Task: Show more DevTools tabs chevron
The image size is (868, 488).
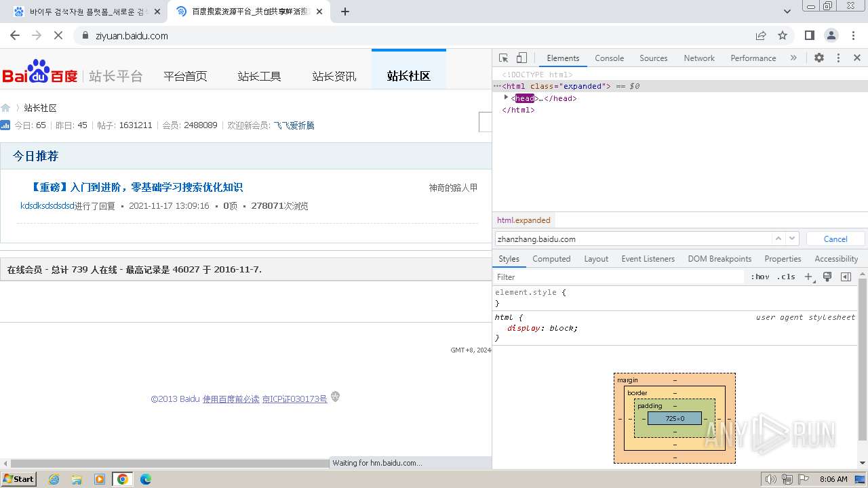Action: (x=793, y=58)
